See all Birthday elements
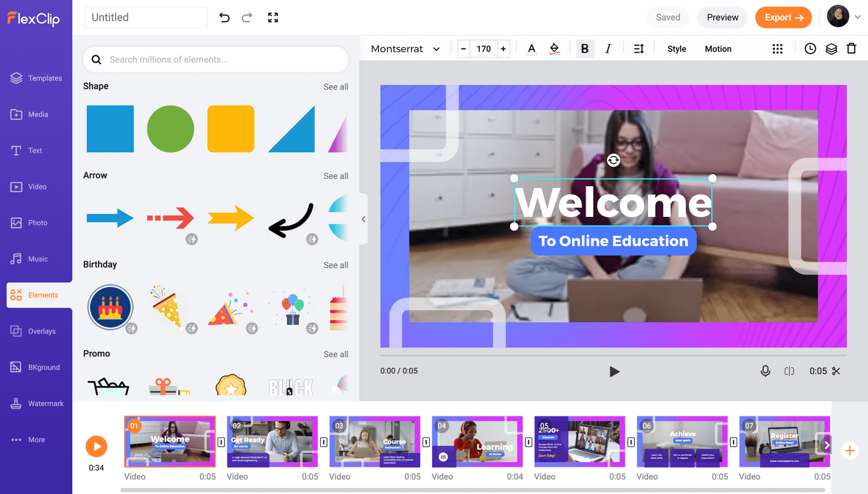The height and width of the screenshot is (494, 868). click(336, 265)
